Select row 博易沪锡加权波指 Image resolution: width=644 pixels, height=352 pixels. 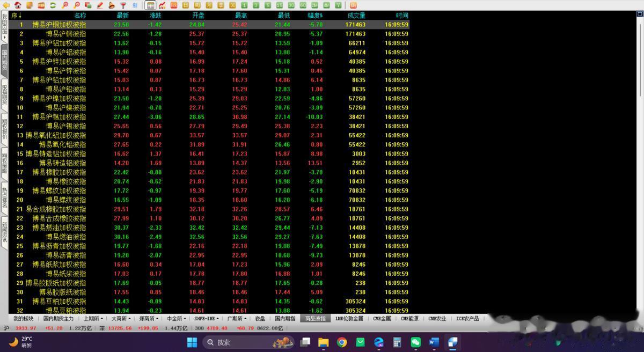pyautogui.click(x=210, y=116)
